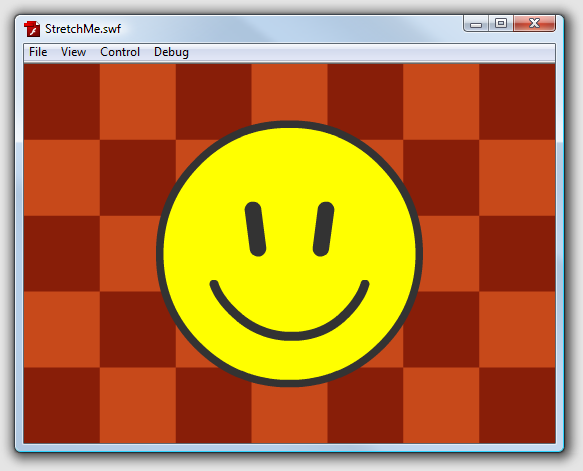Viewport: 583px width, 471px height.
Task: Click the top-left dark red checker square
Action: click(x=62, y=101)
